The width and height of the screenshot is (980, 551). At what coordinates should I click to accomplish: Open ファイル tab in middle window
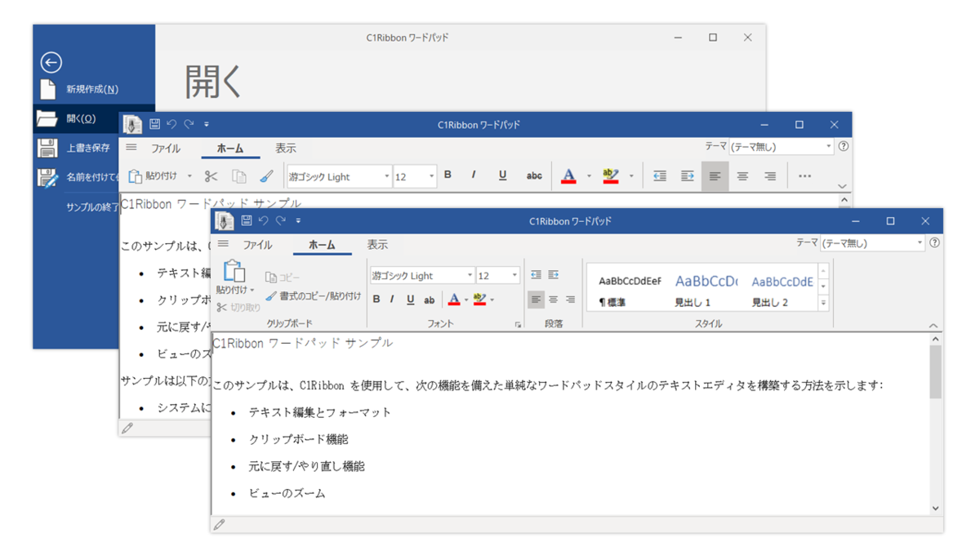coord(166,149)
